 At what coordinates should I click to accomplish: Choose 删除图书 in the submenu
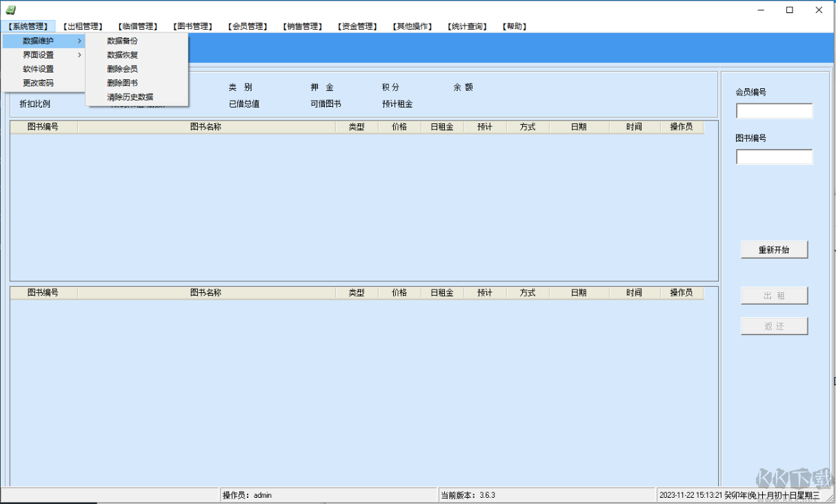[137, 83]
